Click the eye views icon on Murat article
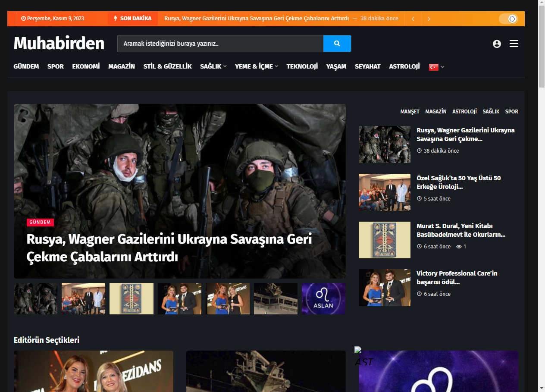Screen dimensions: 545x392 click(x=459, y=247)
